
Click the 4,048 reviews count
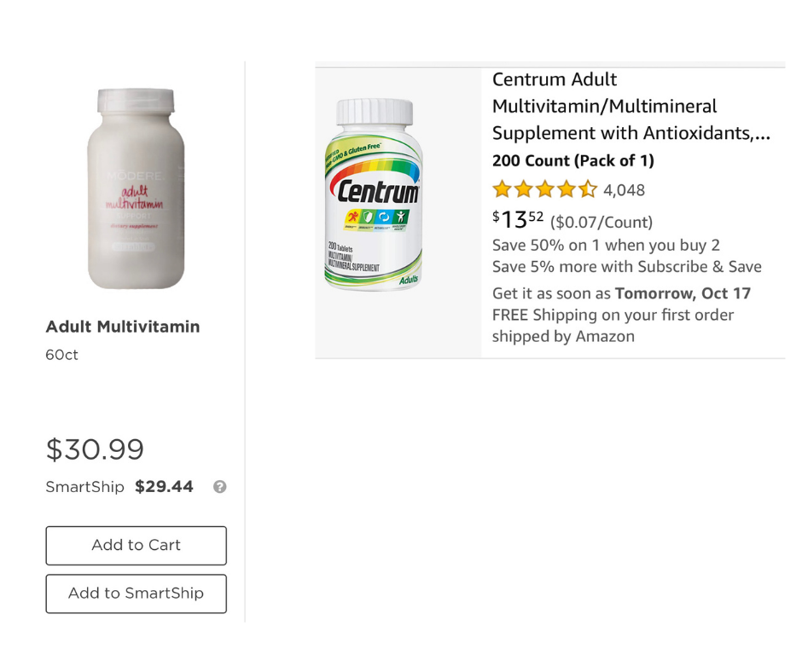coord(624,190)
